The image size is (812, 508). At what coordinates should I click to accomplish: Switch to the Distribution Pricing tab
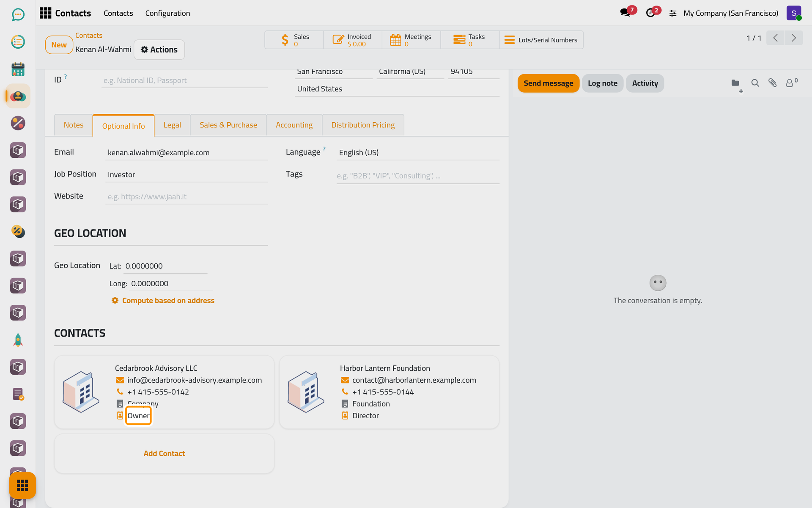(x=363, y=125)
